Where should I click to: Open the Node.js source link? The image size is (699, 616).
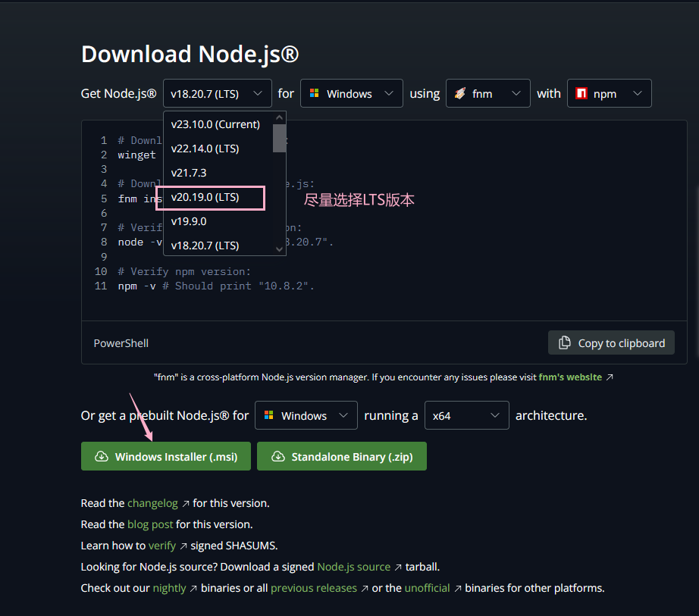pos(354,567)
